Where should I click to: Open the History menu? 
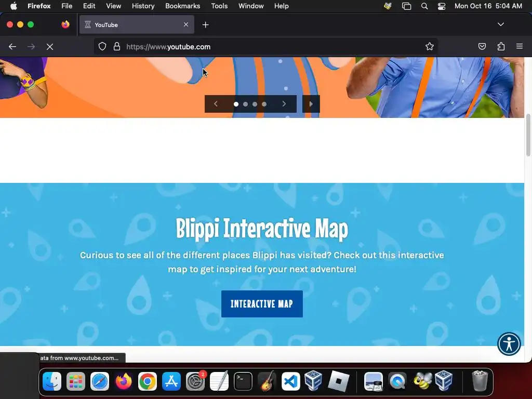(x=143, y=6)
